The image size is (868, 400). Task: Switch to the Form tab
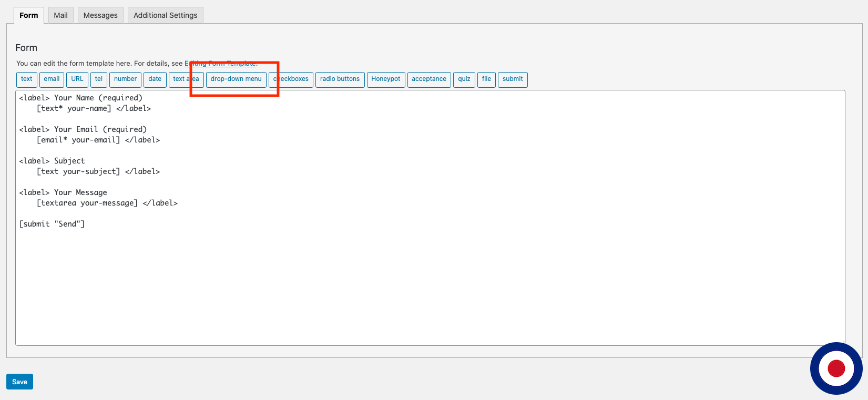pos(29,15)
